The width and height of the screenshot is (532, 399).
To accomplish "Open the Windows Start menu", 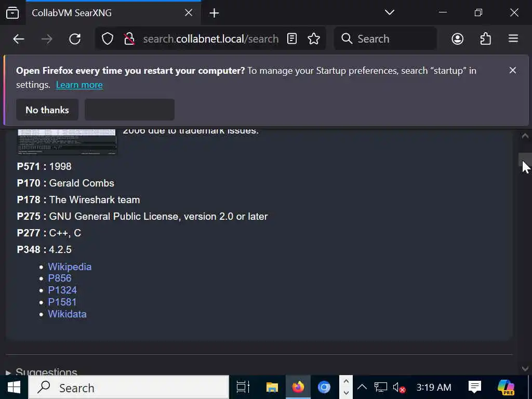I will (14, 387).
